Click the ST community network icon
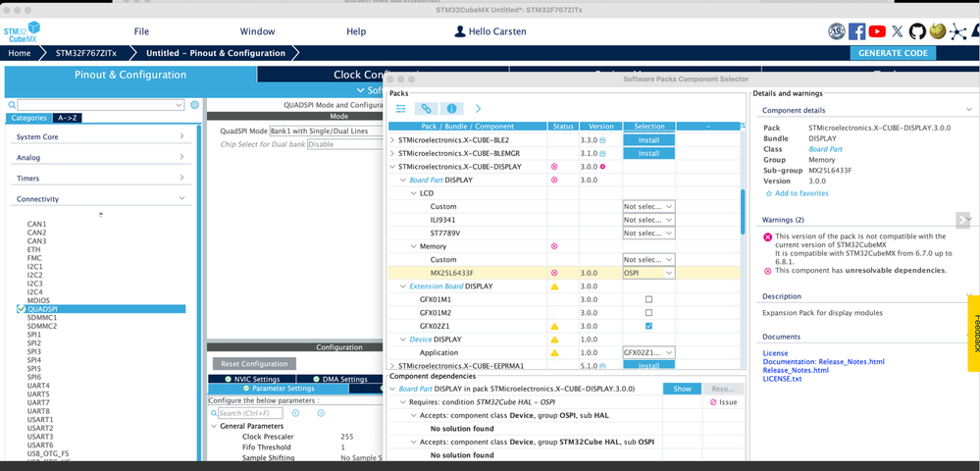This screenshot has height=471, width=980. [x=957, y=32]
